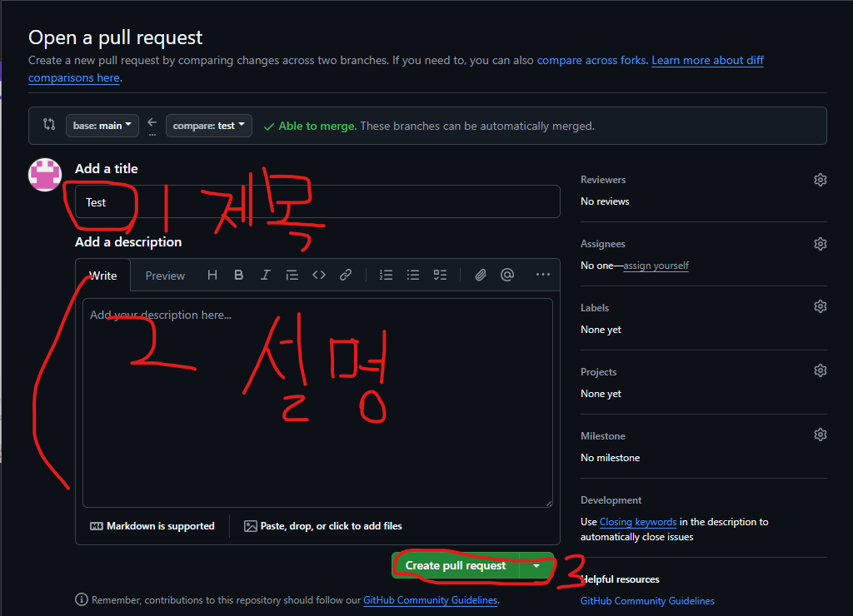Viewport: 853px width, 616px height.
Task: Click the Assignees heading
Action: click(x=603, y=244)
